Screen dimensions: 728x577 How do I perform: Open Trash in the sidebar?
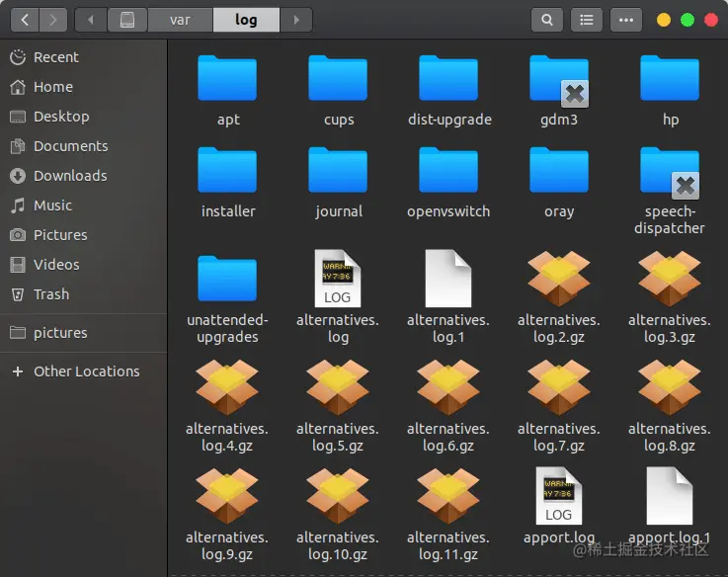84,294
